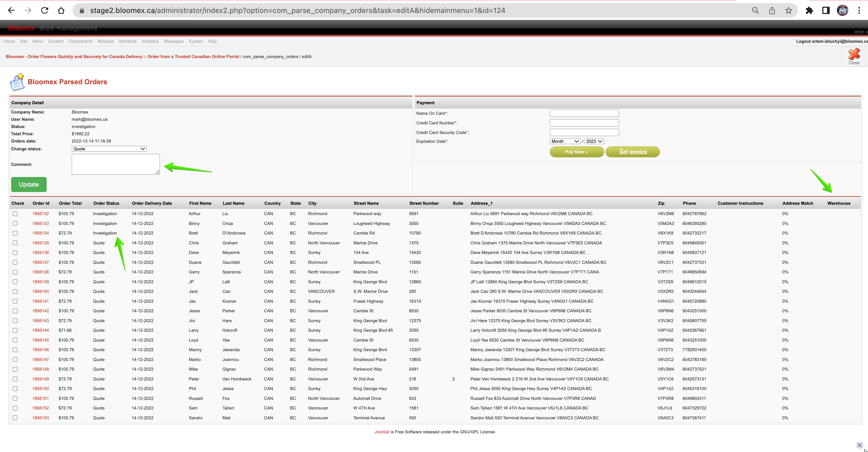Viewport: 868px width, 452px height.
Task: Check the box for order 1856133
Action: click(x=15, y=223)
